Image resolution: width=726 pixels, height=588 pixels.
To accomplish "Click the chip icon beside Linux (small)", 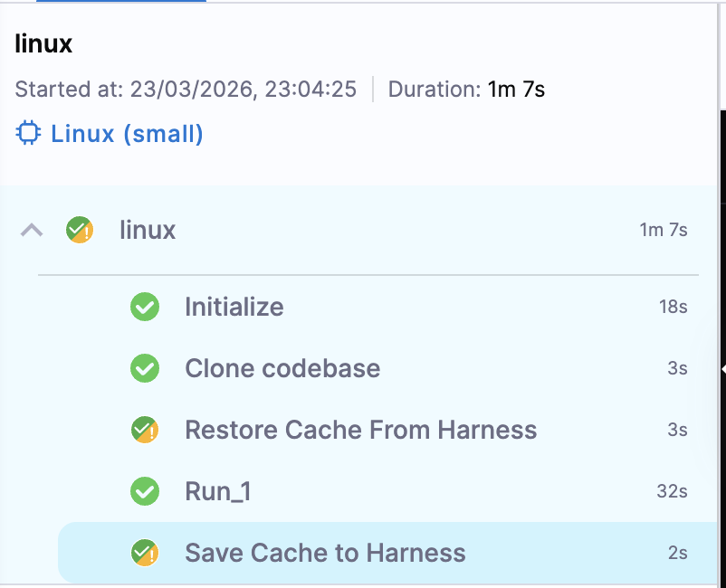I will tap(29, 134).
